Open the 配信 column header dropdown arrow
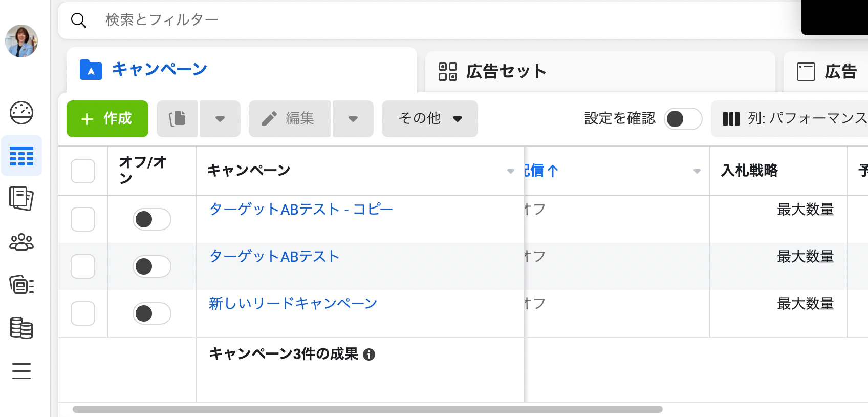This screenshot has width=868, height=417. point(697,171)
